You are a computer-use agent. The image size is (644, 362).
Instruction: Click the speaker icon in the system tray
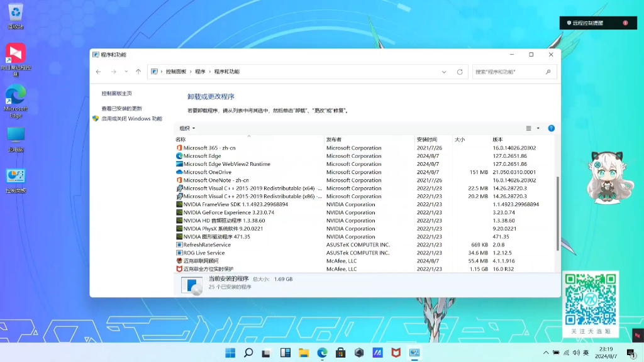(x=577, y=353)
